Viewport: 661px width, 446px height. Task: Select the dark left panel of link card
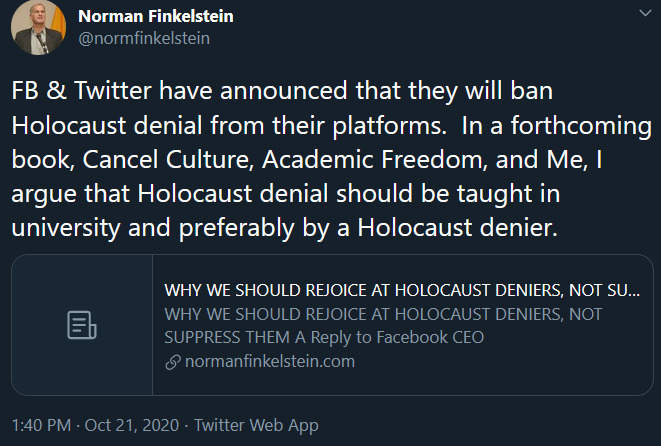[x=82, y=325]
